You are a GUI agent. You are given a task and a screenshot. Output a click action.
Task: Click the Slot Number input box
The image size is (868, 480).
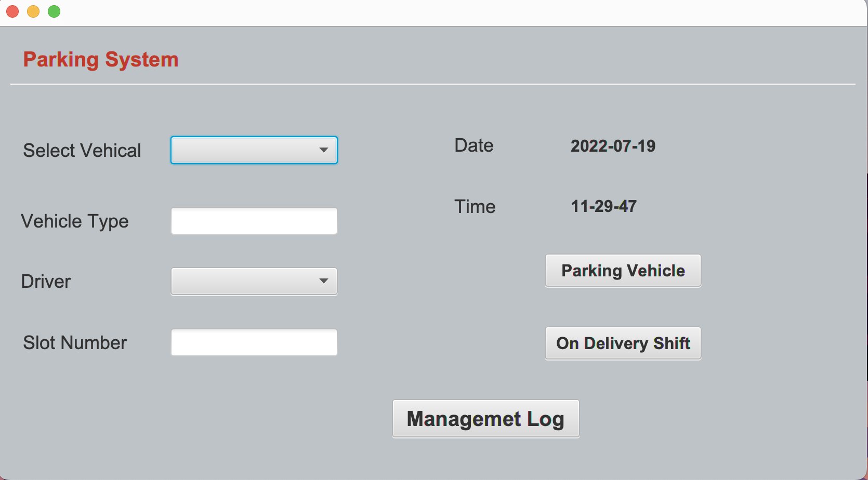point(254,342)
